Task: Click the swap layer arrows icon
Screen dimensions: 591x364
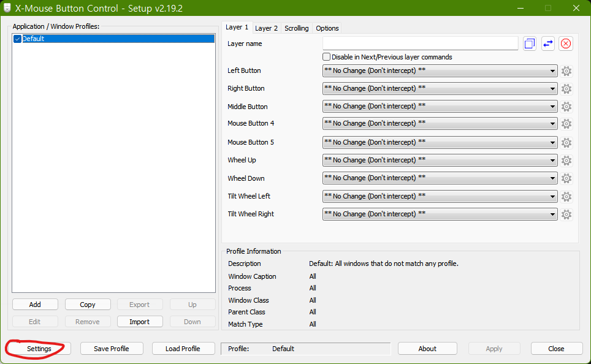Action: 547,44
